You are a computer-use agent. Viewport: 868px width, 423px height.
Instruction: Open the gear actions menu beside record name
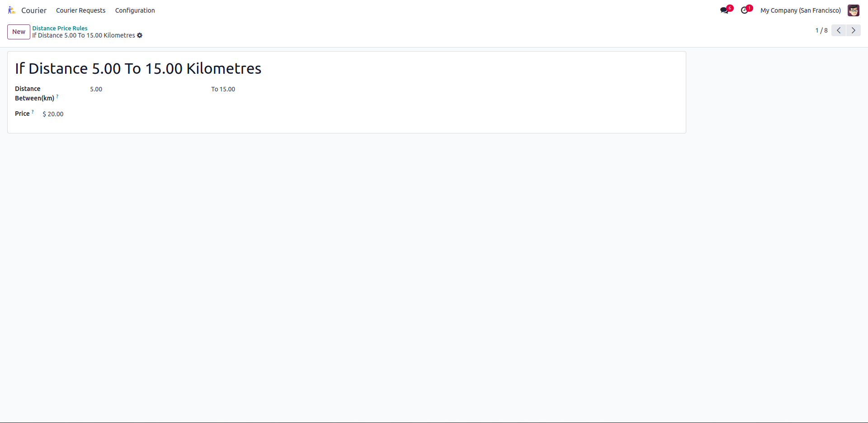(140, 35)
